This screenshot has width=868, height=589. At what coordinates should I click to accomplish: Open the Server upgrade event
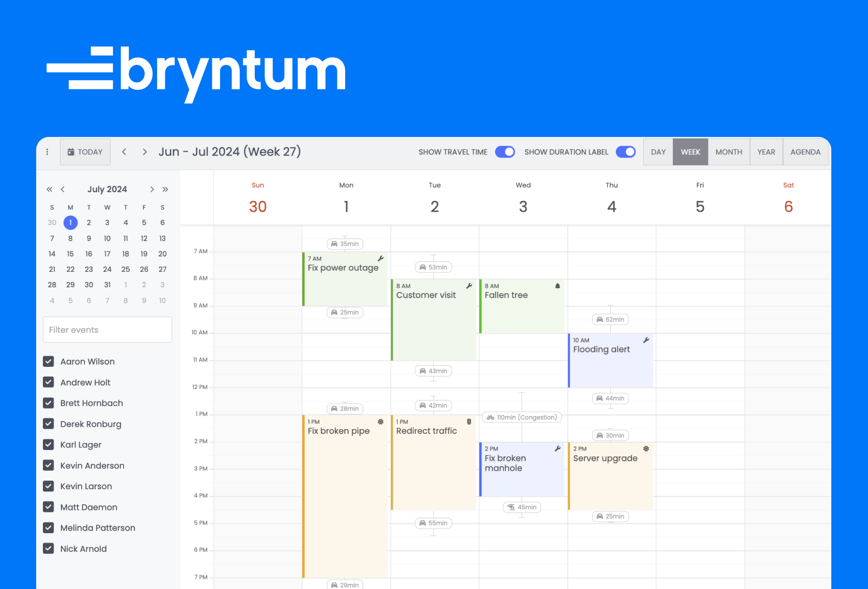click(610, 476)
